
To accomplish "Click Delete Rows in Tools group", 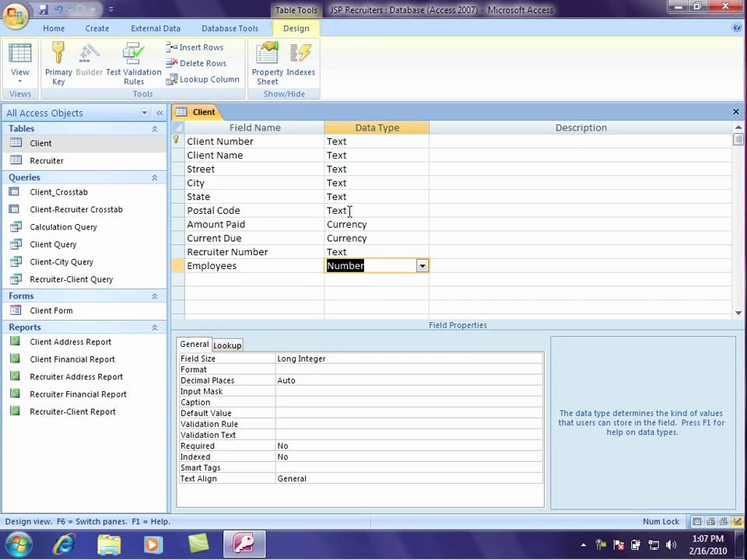I will pos(196,63).
